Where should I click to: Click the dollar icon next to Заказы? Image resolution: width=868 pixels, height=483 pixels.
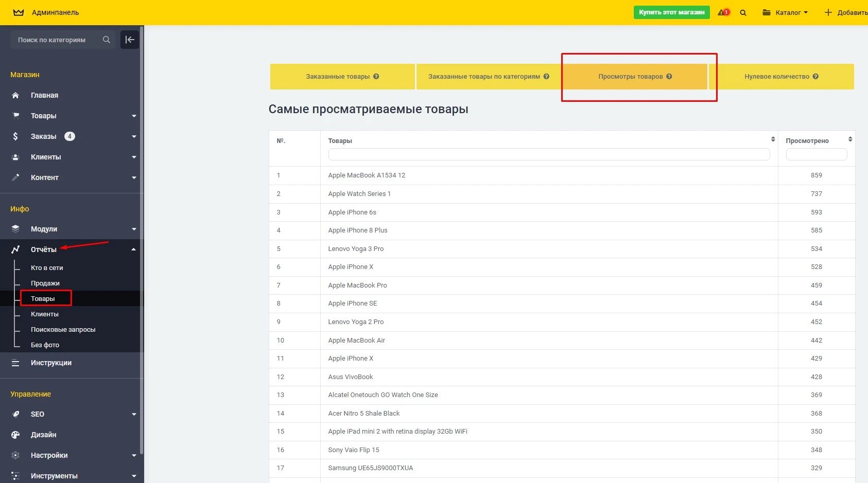coord(15,136)
